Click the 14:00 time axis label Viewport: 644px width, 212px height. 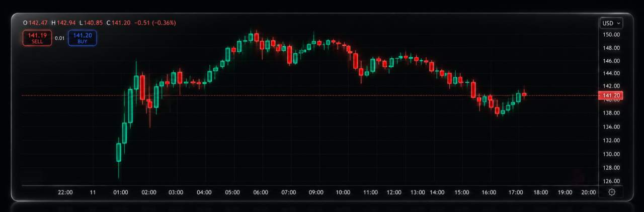pos(437,192)
